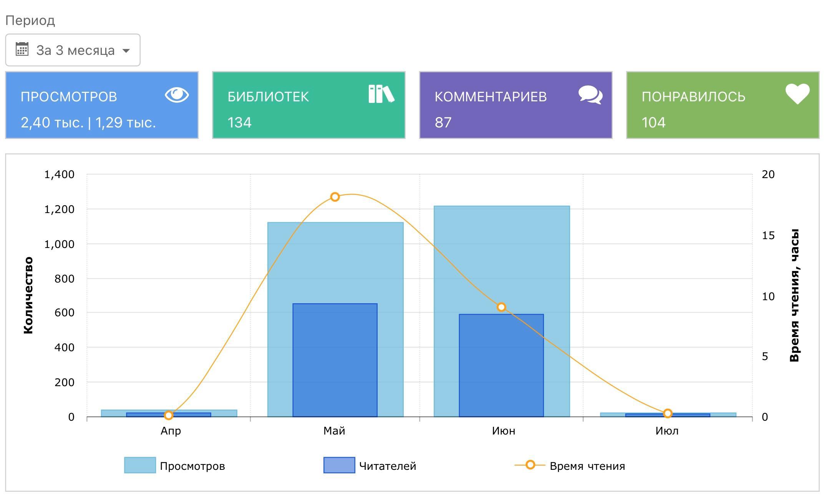Click the calendar icon in period selector
This screenshot has height=504, width=824.
[x=22, y=50]
